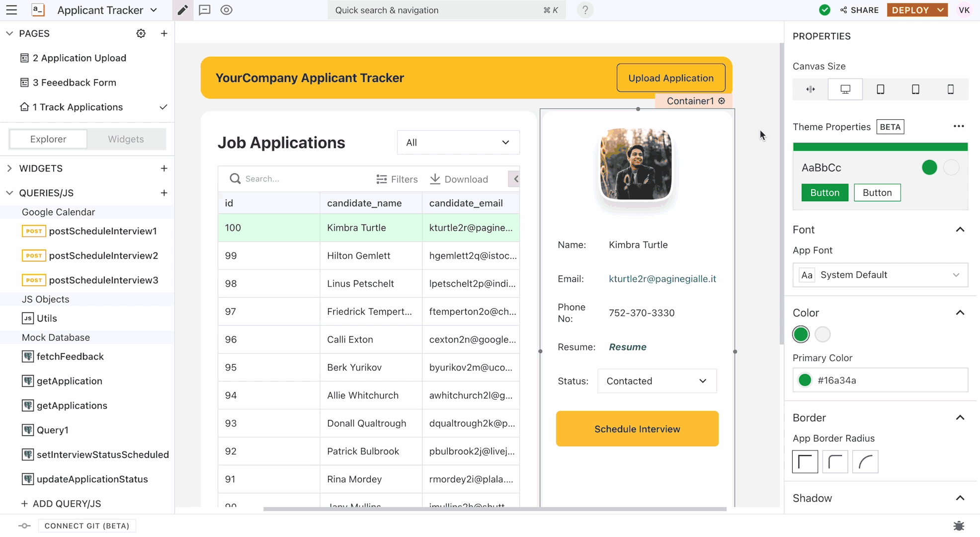Expand the WIDGETS section in explorer

point(9,169)
